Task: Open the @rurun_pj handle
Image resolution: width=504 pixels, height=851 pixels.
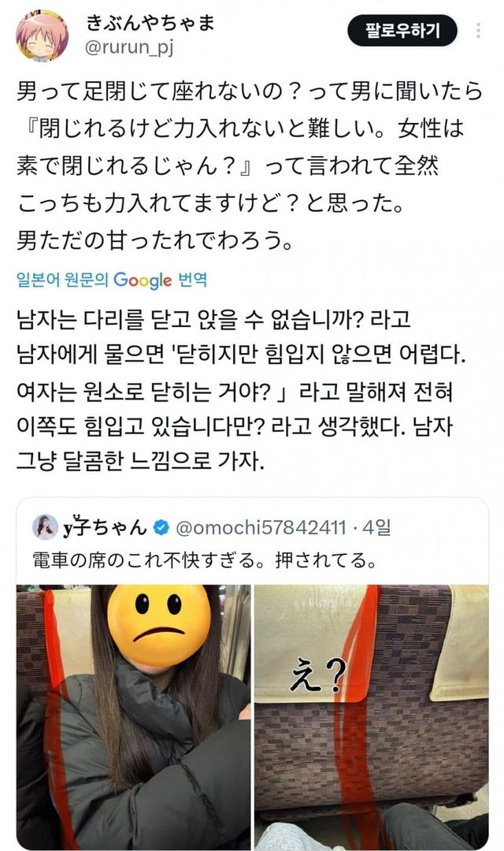Action: [x=129, y=48]
